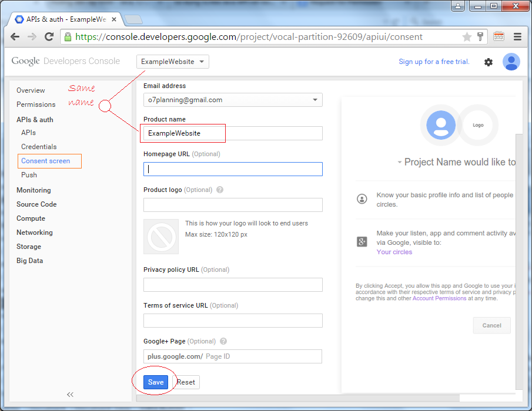Click the key icon in address bar
The height and width of the screenshot is (411, 532).
pyautogui.click(x=480, y=36)
